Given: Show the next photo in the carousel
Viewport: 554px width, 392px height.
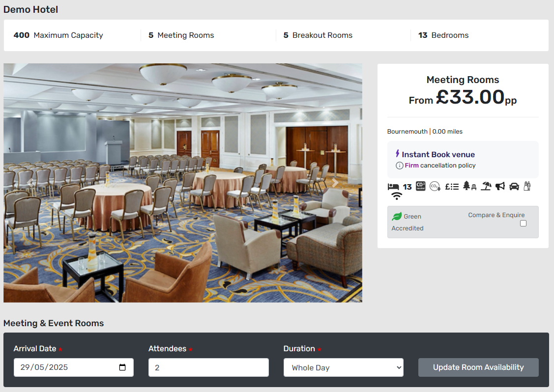Looking at the screenshot, I should pyautogui.click(x=335, y=183).
